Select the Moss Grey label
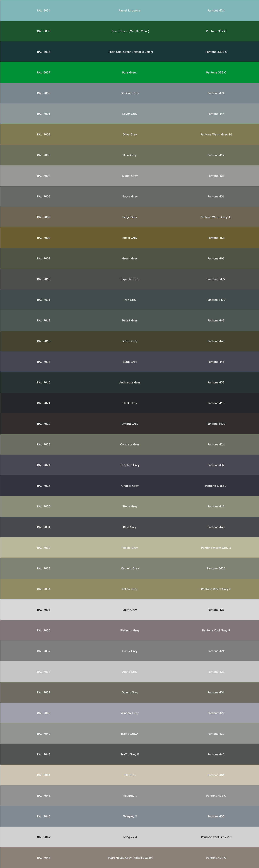 pos(130,155)
